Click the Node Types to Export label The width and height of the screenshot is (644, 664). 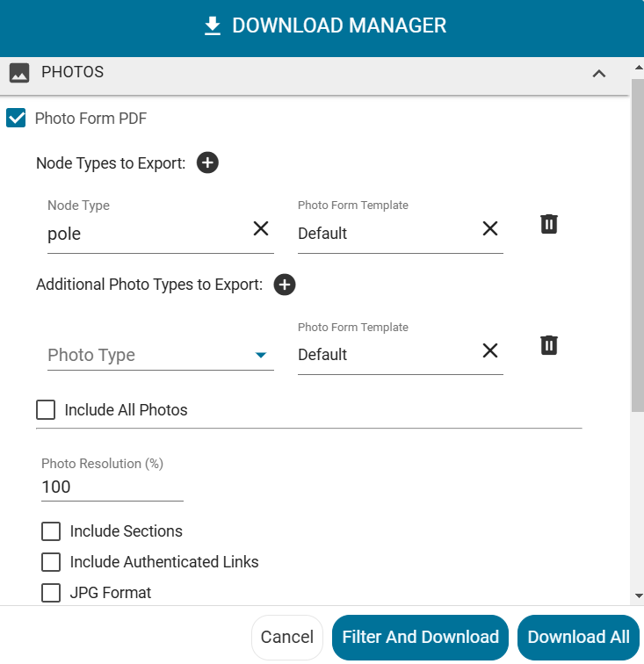tap(111, 163)
